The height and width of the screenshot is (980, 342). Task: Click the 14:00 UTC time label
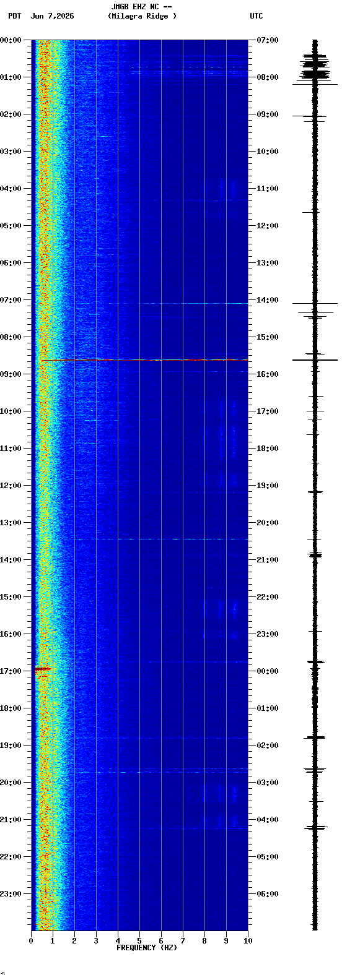pos(268,300)
